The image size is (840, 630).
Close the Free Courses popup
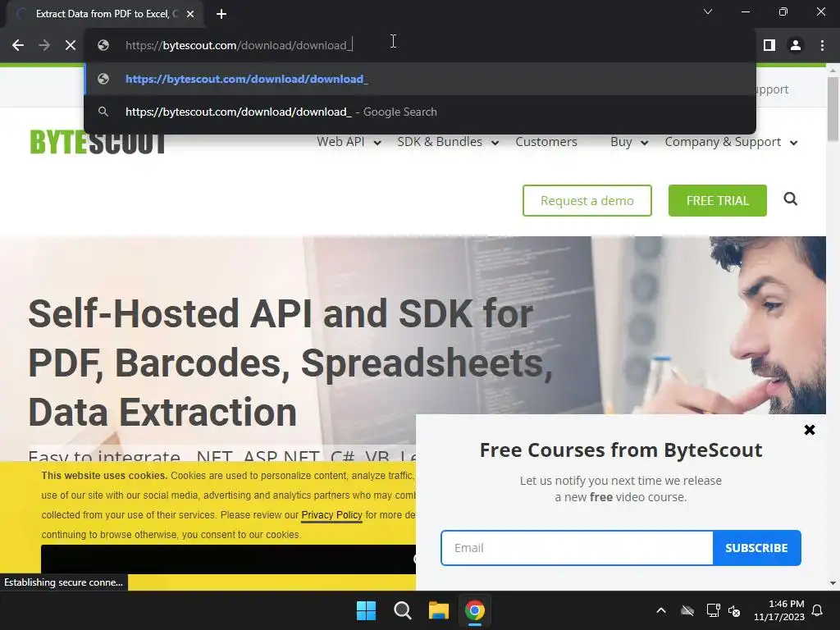(810, 430)
